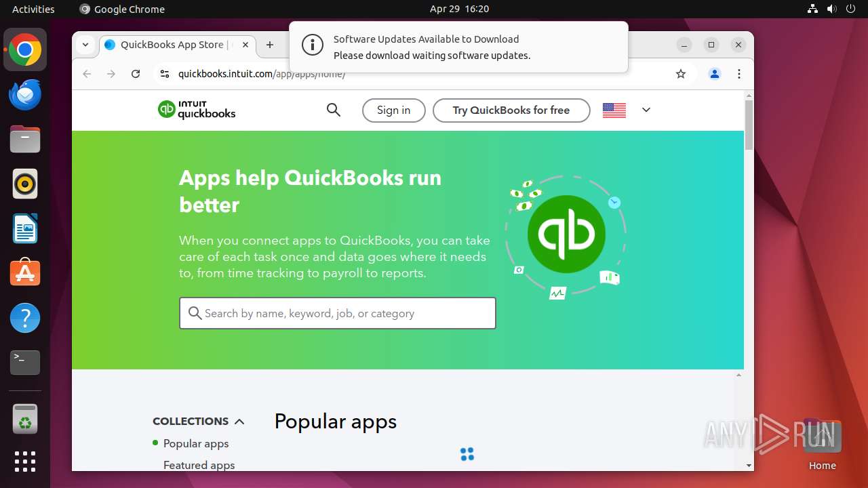This screenshot has height=488, width=868.
Task: Click the Popular apps heading
Action: pos(335,422)
